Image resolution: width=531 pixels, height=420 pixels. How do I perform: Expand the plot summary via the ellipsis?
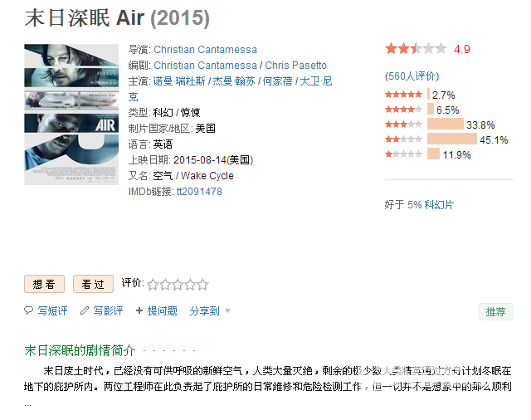point(28,403)
